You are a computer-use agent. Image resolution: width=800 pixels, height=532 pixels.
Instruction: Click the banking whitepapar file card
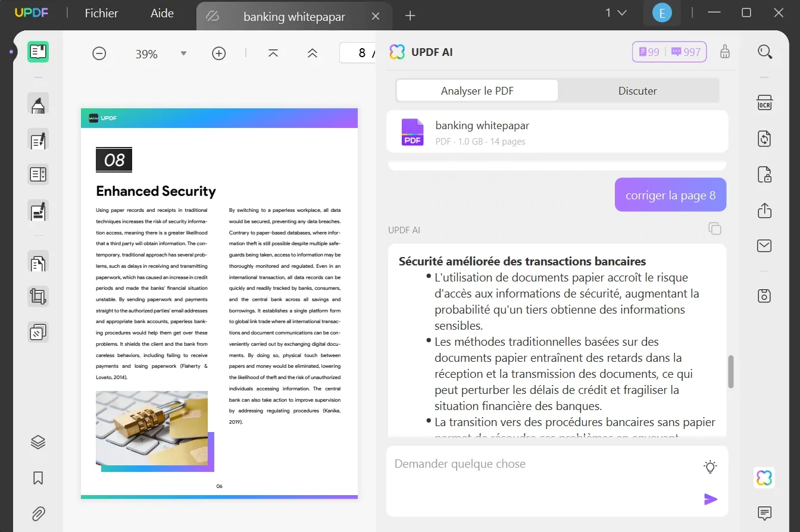click(557, 132)
